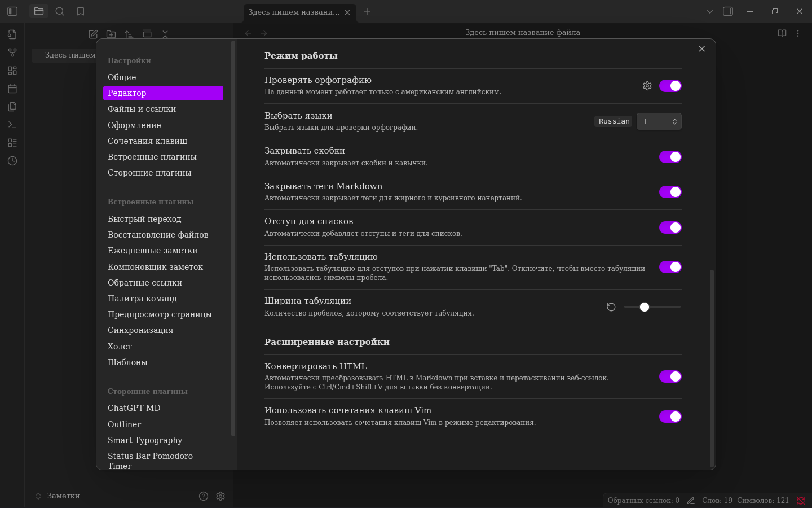812x508 pixels.
Task: Click the daily note calendar icon
Action: point(12,89)
